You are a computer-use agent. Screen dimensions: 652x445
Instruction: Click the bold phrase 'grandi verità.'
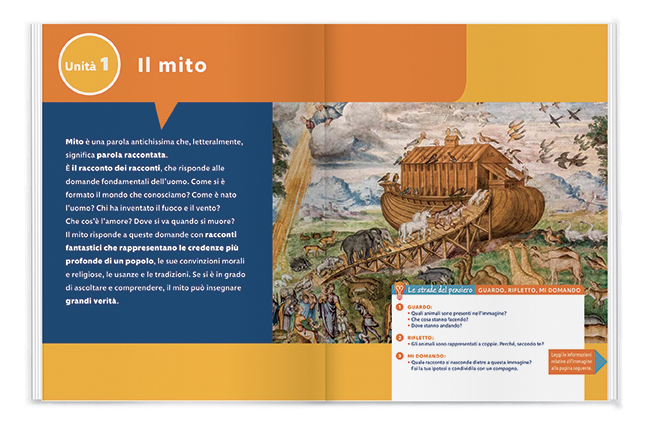(x=92, y=301)
